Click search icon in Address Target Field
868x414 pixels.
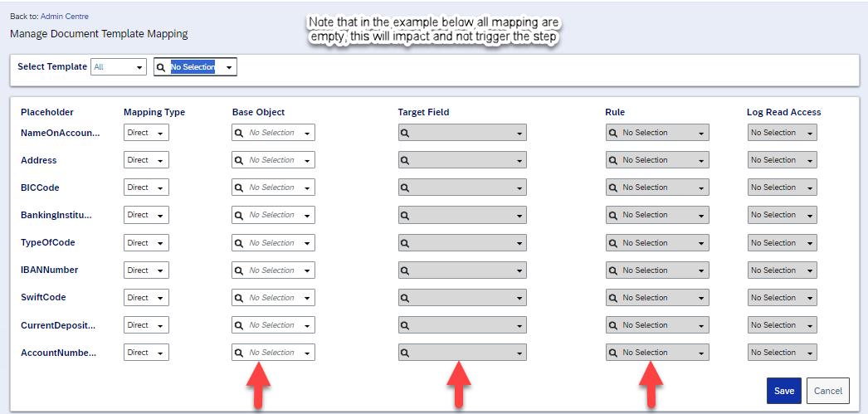pos(405,160)
